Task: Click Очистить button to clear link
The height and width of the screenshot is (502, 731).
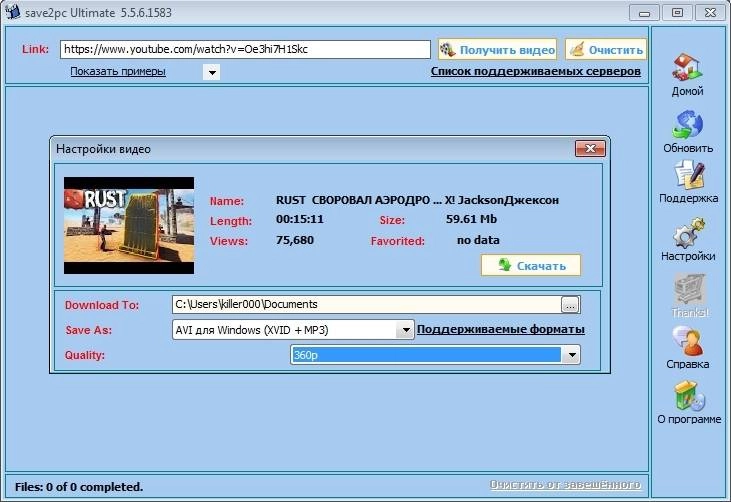Action: pos(606,49)
